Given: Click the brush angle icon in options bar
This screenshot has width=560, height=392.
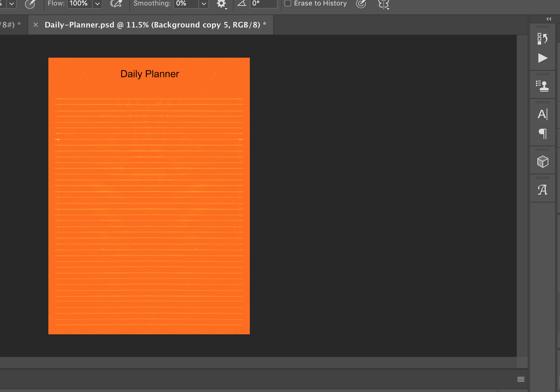Looking at the screenshot, I should (x=242, y=3).
